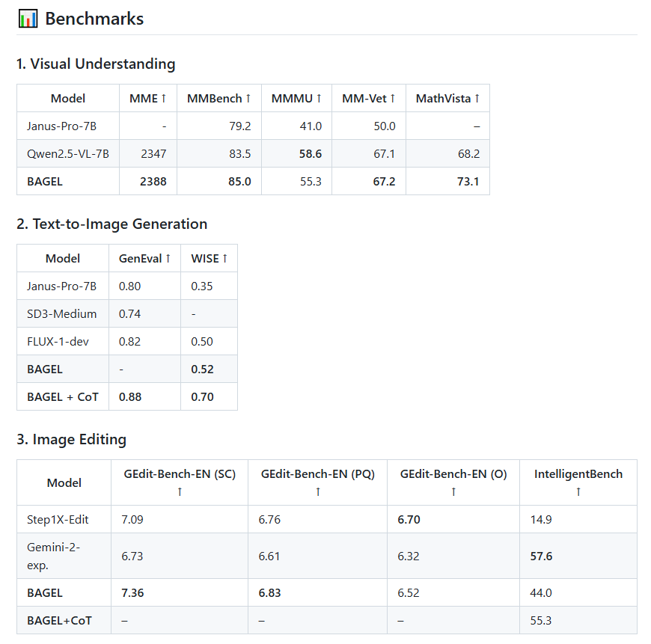The width and height of the screenshot is (651, 644).
Task: Select the Visual Understanding heading
Action: coord(96,64)
